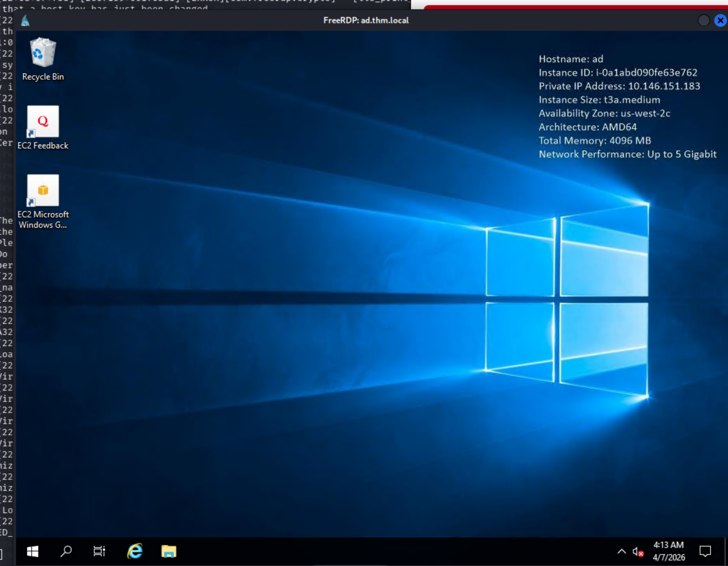Click the round button left of FreeRDP close
This screenshot has height=566, width=728.
[x=703, y=20]
